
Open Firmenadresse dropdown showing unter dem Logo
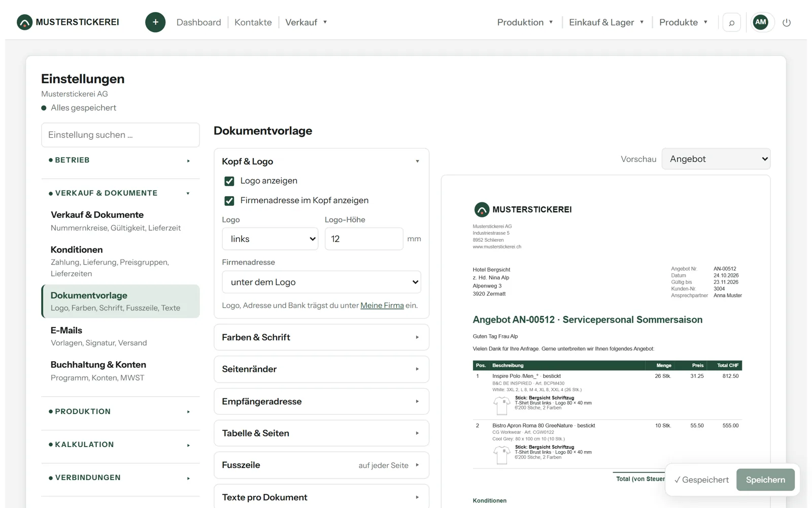tap(321, 282)
